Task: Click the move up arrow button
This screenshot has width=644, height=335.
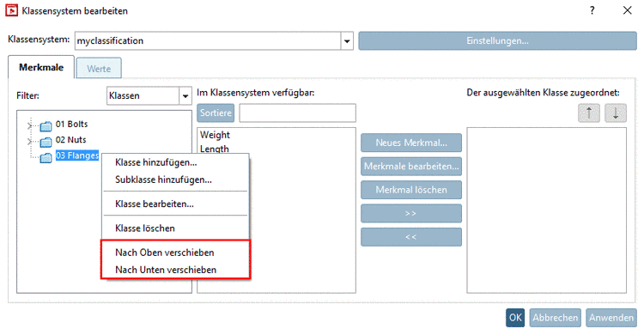Action: click(588, 113)
